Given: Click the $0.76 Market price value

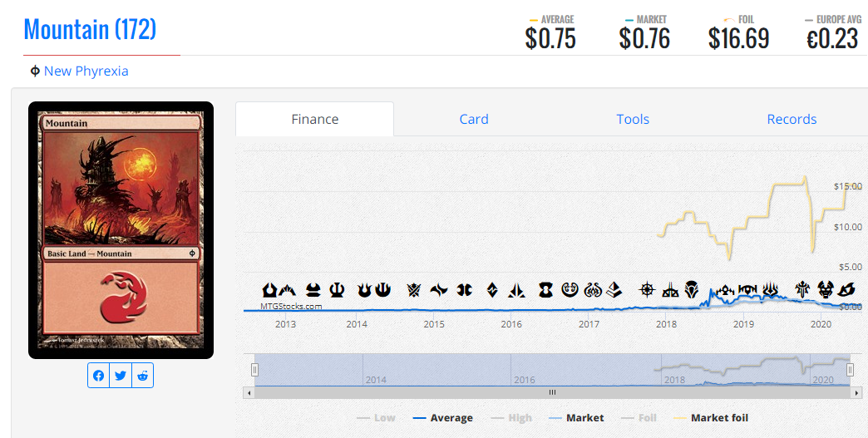Looking at the screenshot, I should 644,38.
